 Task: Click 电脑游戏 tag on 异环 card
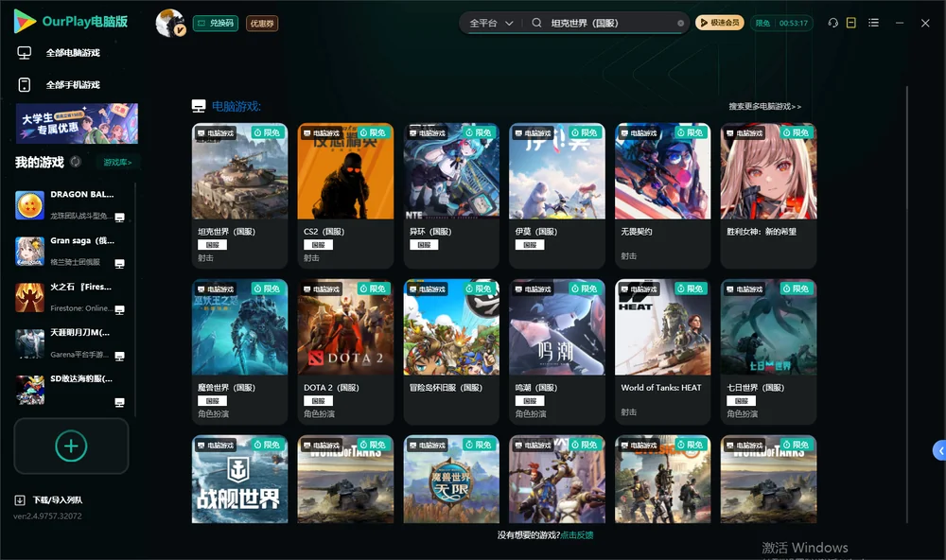428,132
